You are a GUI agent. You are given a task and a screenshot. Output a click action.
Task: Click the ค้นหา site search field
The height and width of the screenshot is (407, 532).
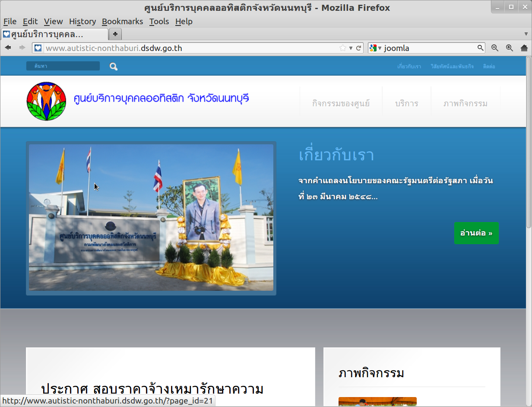click(x=63, y=66)
